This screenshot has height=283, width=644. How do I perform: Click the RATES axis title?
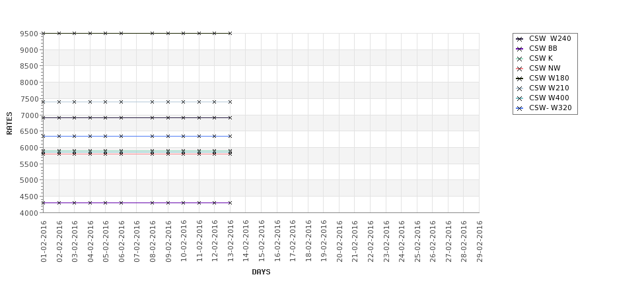click(9, 123)
